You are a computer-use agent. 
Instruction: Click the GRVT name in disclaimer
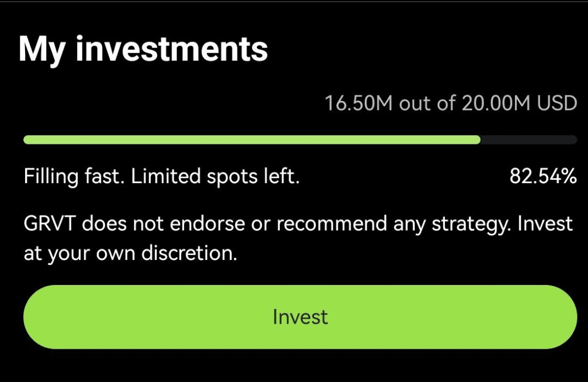[50, 224]
